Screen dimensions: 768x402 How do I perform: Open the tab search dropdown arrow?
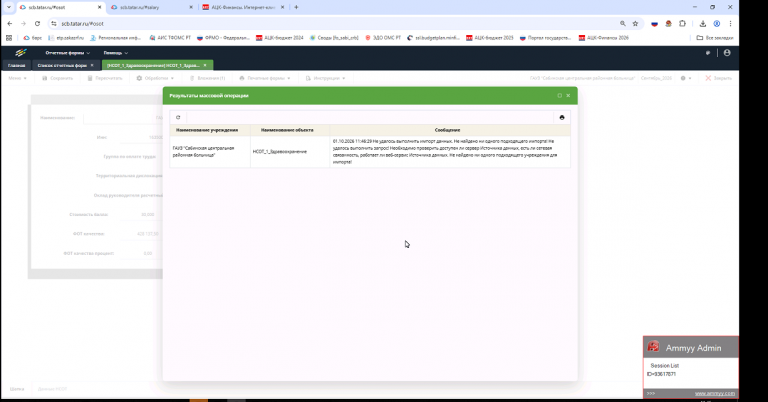pyautogui.click(x=8, y=7)
